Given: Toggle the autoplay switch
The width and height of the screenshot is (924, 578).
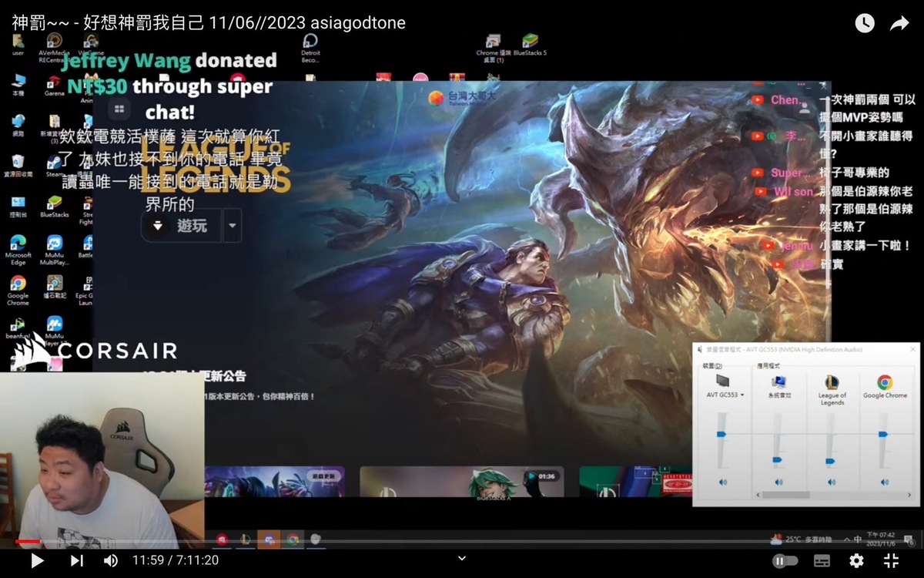Looking at the screenshot, I should [785, 561].
